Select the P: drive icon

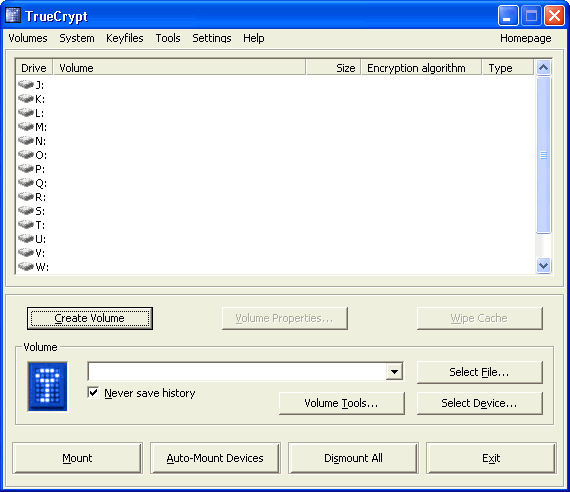click(x=26, y=169)
